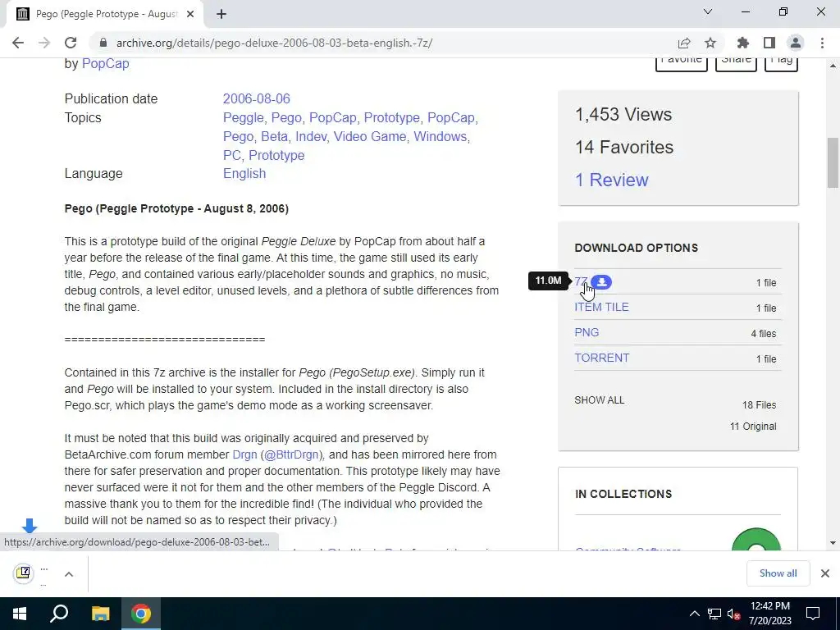Open the Drgn forum member link
Viewport: 840px width, 630px height.
tap(244, 454)
